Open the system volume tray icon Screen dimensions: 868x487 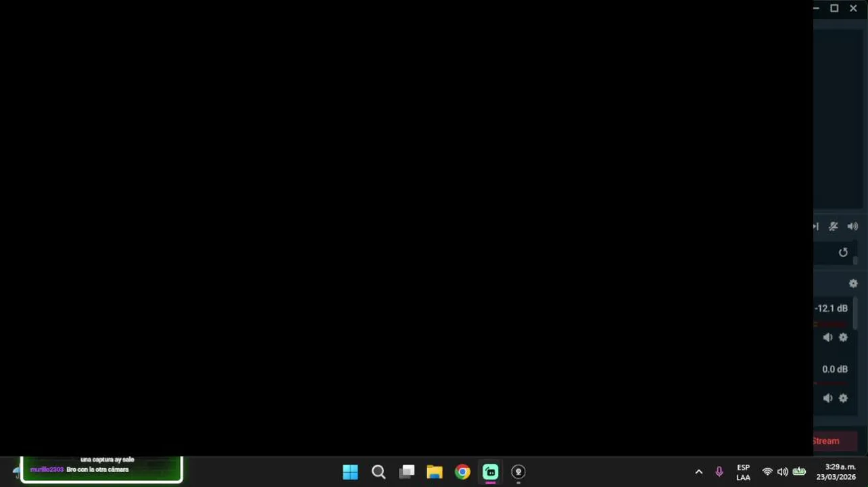[x=783, y=472]
